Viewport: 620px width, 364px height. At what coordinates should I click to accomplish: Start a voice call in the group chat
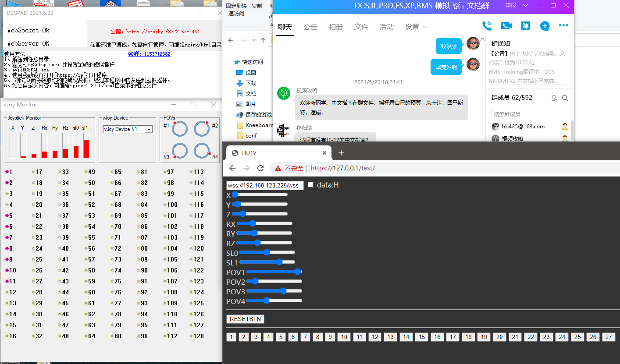point(487,26)
